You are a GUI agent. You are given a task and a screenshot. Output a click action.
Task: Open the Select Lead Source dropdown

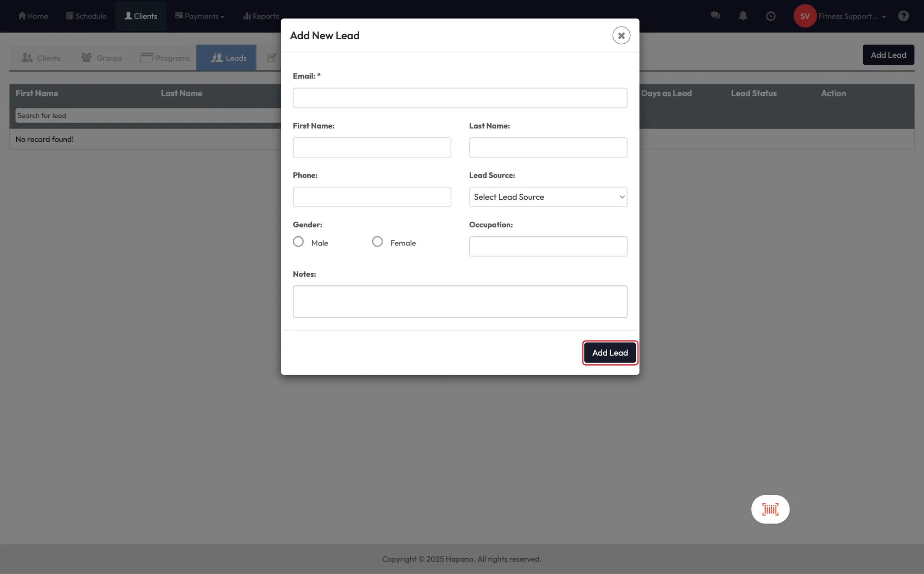coord(548,197)
